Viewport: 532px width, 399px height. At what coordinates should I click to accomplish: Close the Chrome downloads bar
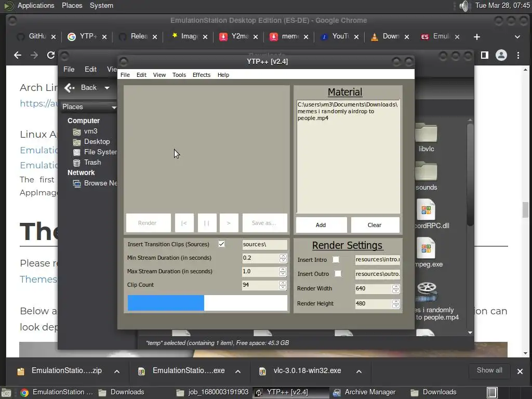pos(520,371)
